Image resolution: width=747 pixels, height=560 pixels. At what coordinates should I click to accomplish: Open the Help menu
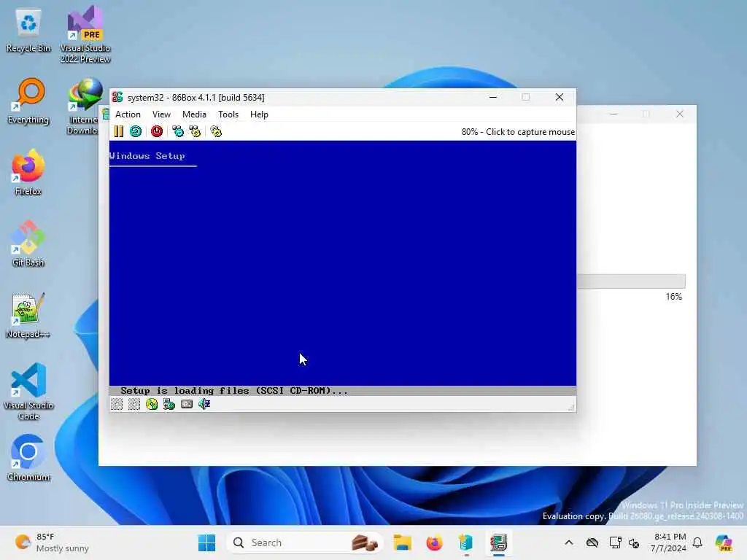(x=259, y=114)
